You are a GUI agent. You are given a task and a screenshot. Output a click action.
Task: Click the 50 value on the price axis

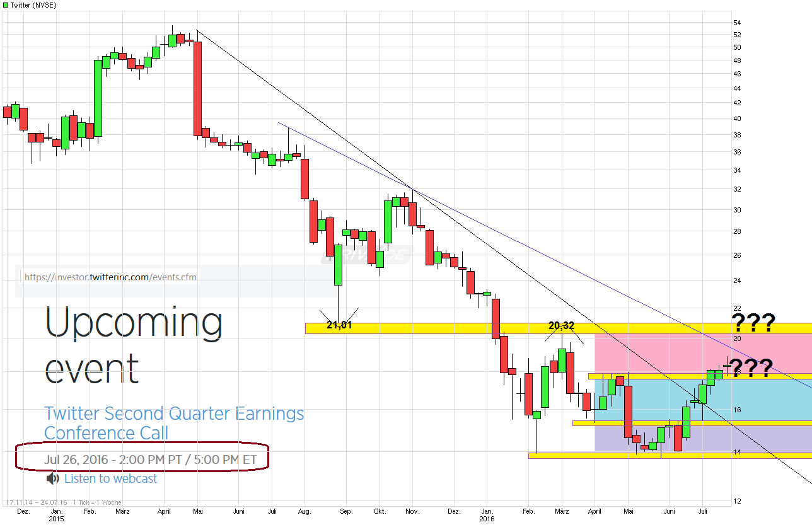click(737, 48)
